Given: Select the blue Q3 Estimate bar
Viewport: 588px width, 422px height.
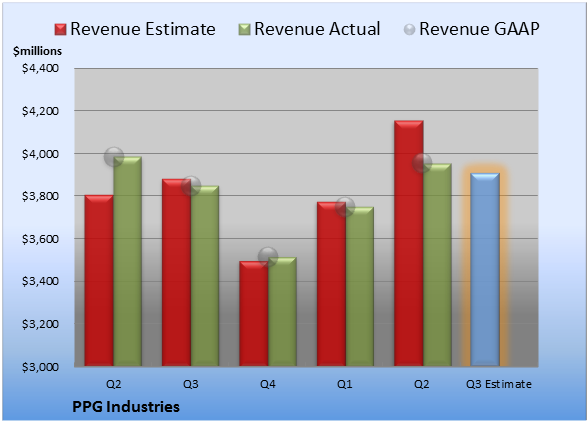Looking at the screenshot, I should tap(485, 269).
